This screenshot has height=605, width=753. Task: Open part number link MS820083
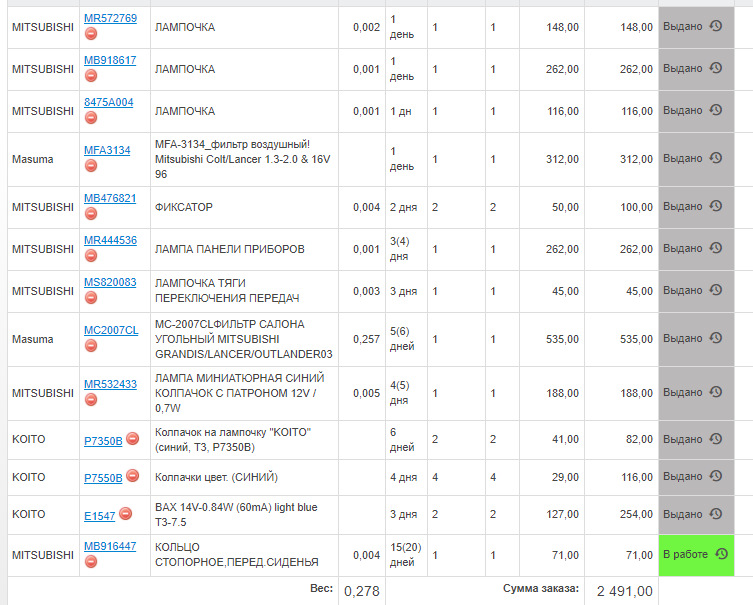tap(110, 282)
